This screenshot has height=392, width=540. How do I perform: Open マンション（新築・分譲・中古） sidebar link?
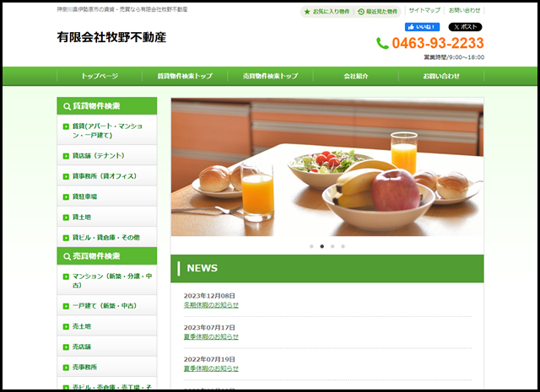(107, 280)
